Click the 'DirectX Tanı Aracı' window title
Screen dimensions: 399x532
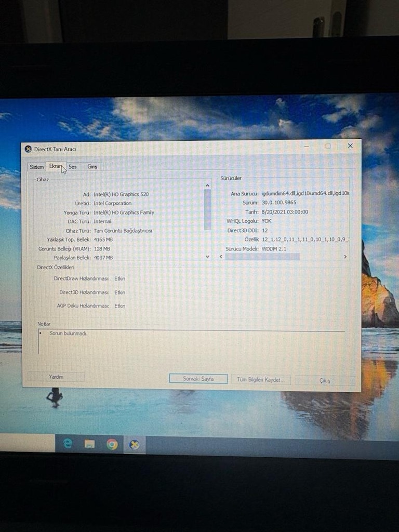(55, 149)
